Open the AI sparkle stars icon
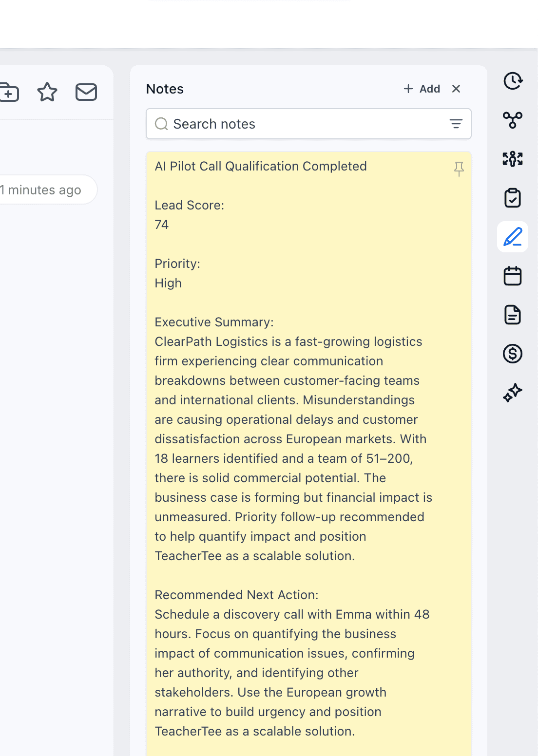Image resolution: width=538 pixels, height=756 pixels. pos(513,393)
